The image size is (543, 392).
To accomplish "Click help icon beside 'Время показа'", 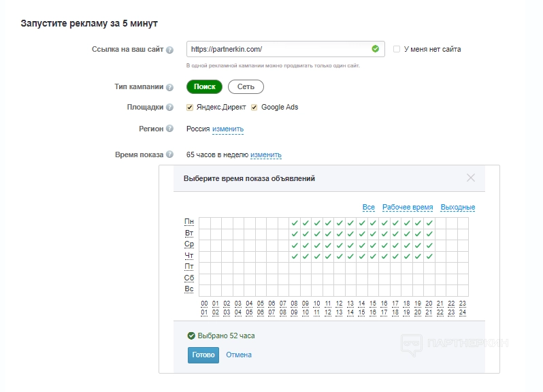I will (169, 154).
